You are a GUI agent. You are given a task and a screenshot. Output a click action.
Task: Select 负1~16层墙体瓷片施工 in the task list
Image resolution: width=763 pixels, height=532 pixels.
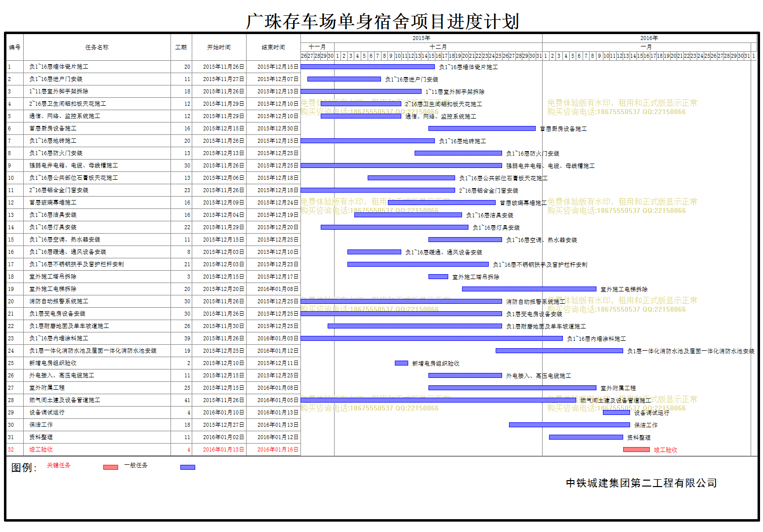59,67
